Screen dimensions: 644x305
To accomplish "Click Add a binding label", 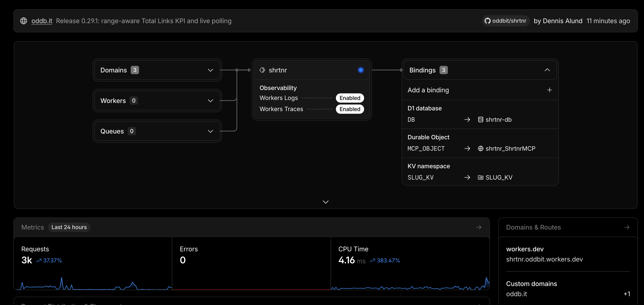I will (428, 90).
